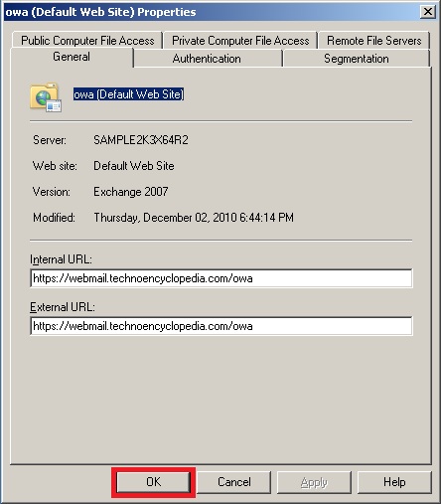This screenshot has width=441, height=504.
Task: Switch to the Authentication tab
Action: pos(207,59)
